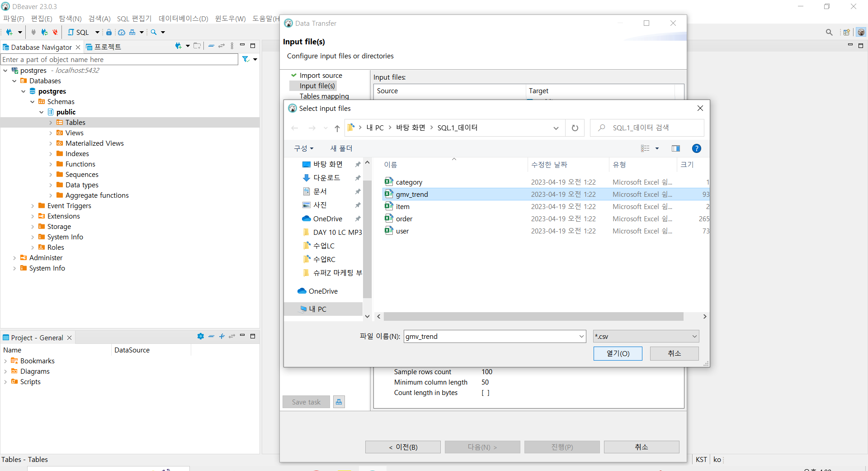This screenshot has width=868, height=471.
Task: Switch to the 프로젝트 tab
Action: (x=104, y=47)
